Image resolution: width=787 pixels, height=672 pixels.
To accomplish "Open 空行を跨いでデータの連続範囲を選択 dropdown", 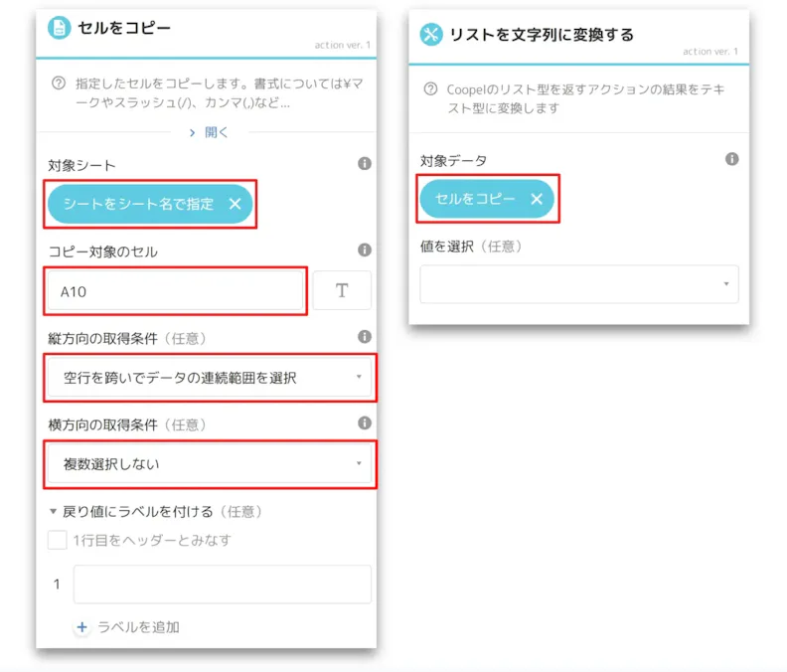I will (210, 378).
